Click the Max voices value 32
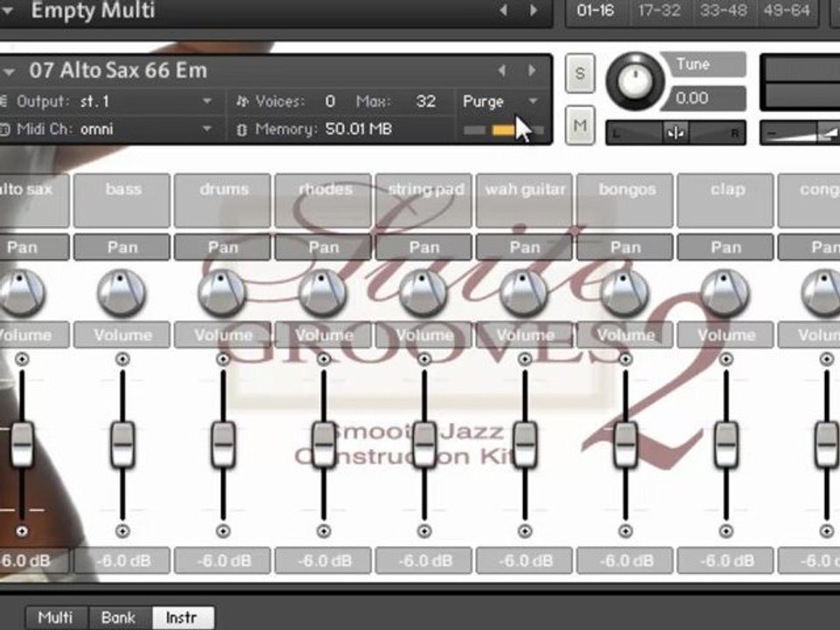The image size is (840, 630). 426,101
